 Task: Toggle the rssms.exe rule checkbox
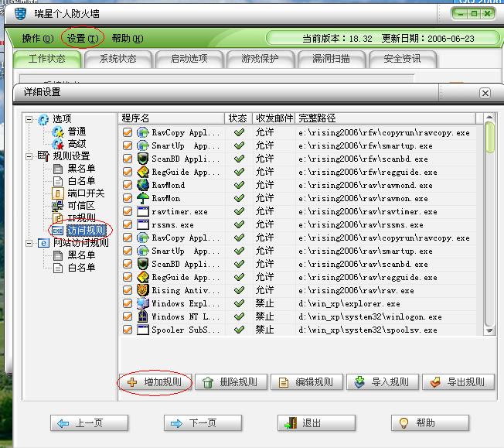(128, 224)
